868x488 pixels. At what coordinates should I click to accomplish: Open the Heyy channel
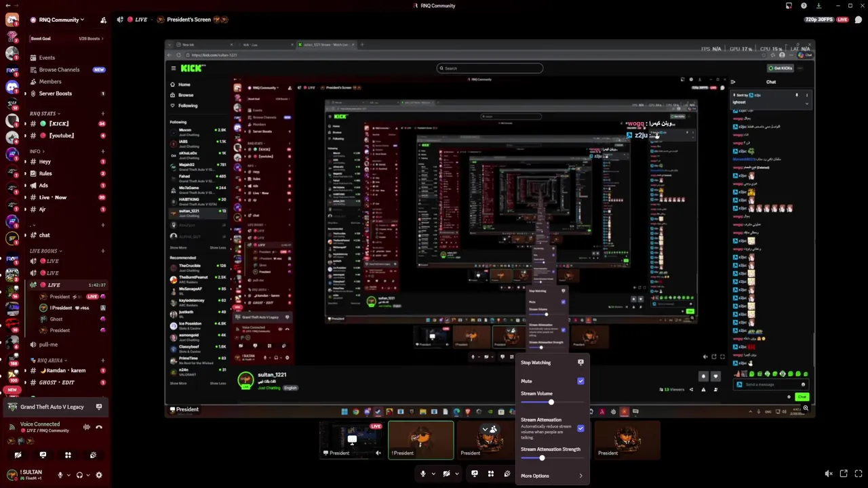pyautogui.click(x=66, y=162)
